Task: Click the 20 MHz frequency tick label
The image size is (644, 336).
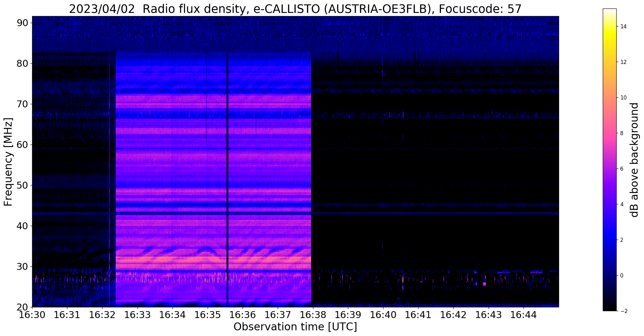Action: (x=23, y=307)
